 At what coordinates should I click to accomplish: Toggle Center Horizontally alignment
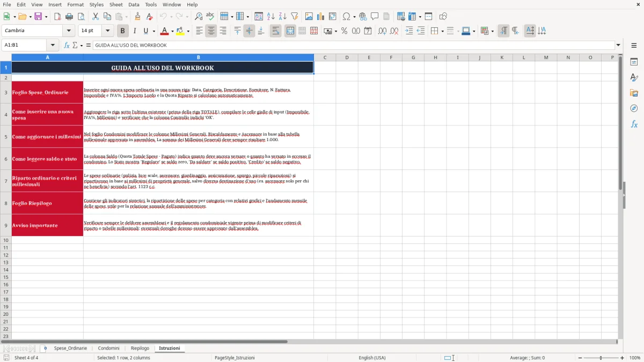click(211, 31)
